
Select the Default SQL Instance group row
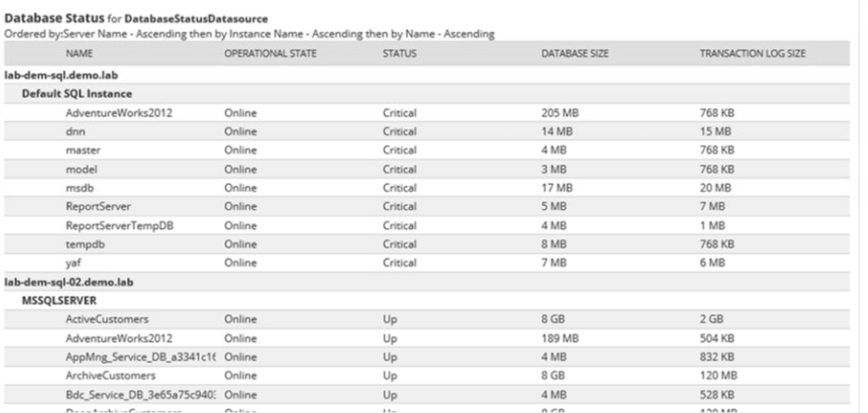tap(427, 94)
